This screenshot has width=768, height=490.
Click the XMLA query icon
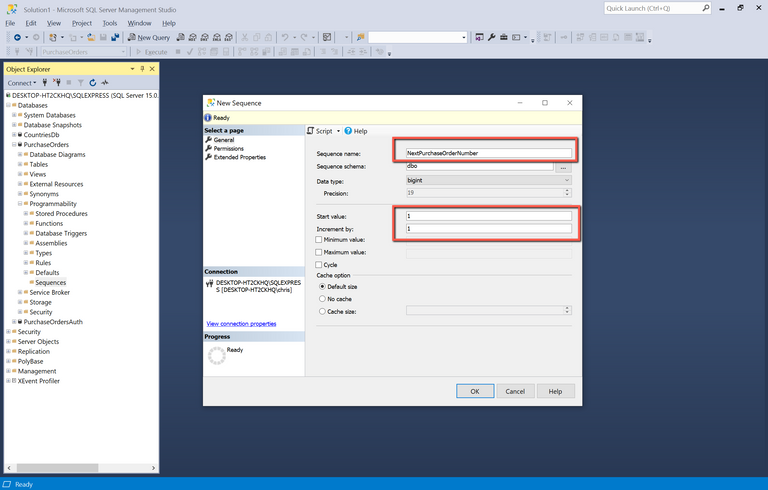[216, 37]
